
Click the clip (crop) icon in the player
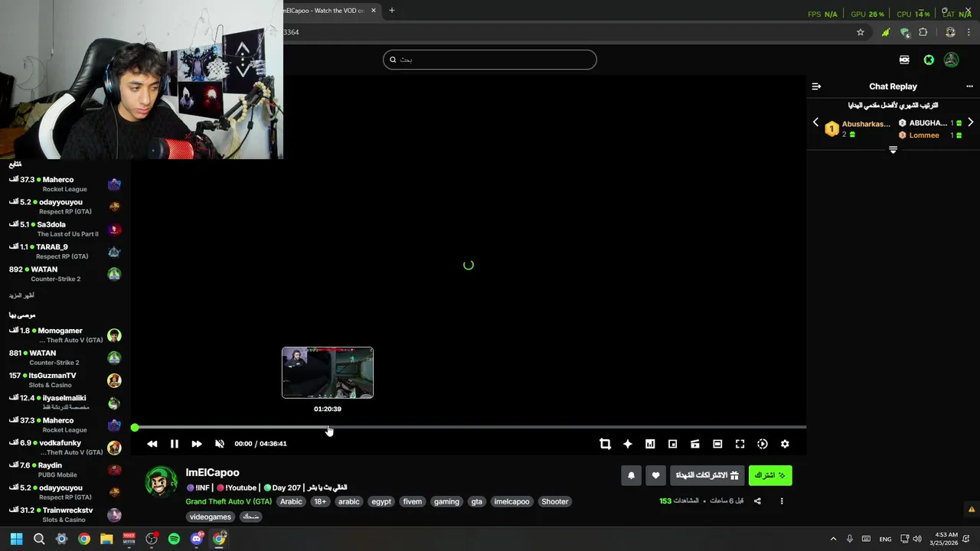[605, 444]
